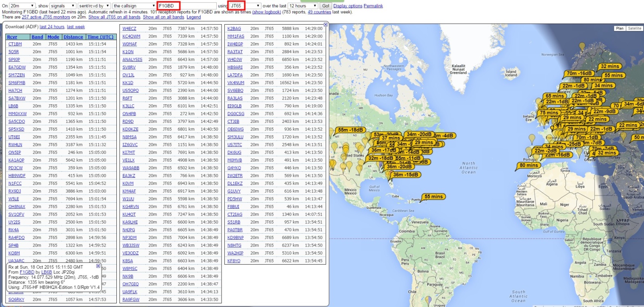The width and height of the screenshot is (644, 307).
Task: Close the LB6B report detail popup
Action: point(98,266)
